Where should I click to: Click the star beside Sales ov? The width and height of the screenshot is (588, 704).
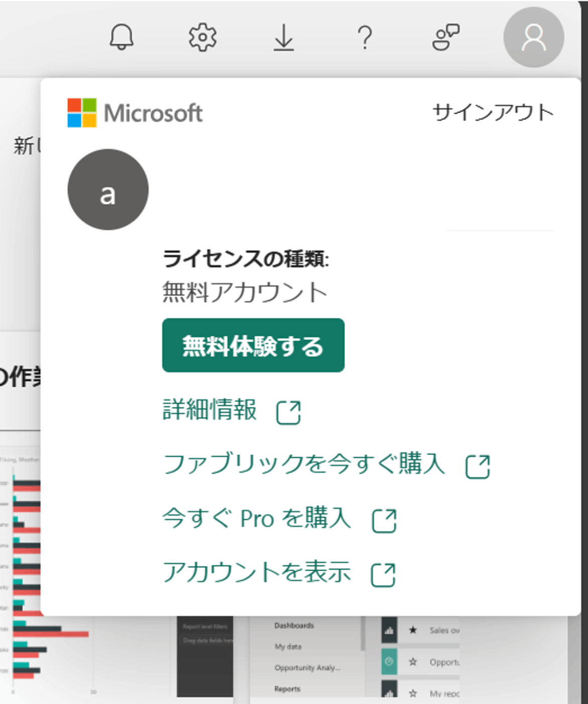[413, 630]
